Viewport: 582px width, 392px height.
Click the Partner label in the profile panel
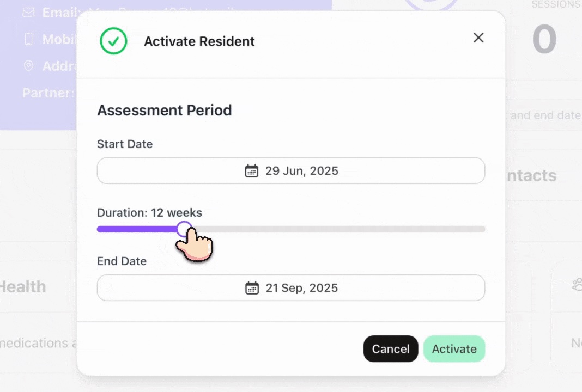(48, 93)
